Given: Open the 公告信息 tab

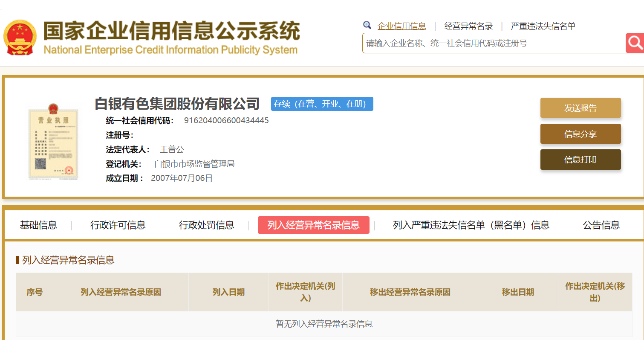Looking at the screenshot, I should point(601,225).
